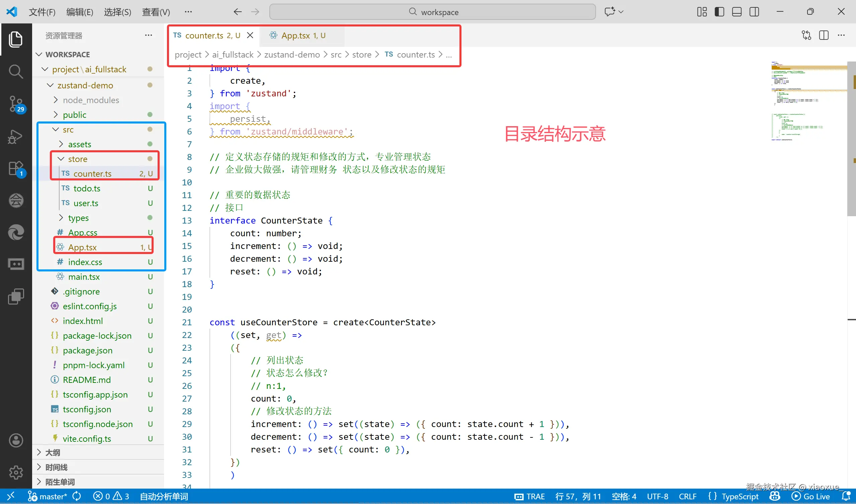Toggle the bottom panel visibility
This screenshot has width=856, height=504.
(737, 12)
